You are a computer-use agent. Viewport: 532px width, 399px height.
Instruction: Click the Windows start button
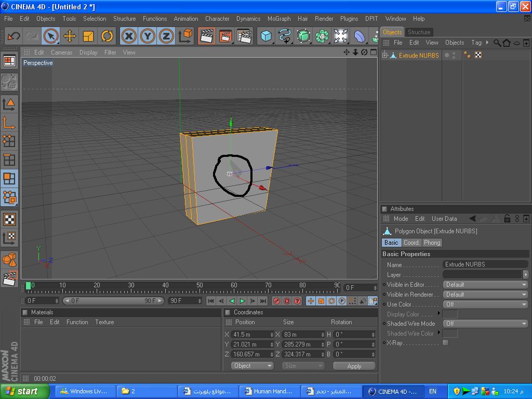(25, 391)
